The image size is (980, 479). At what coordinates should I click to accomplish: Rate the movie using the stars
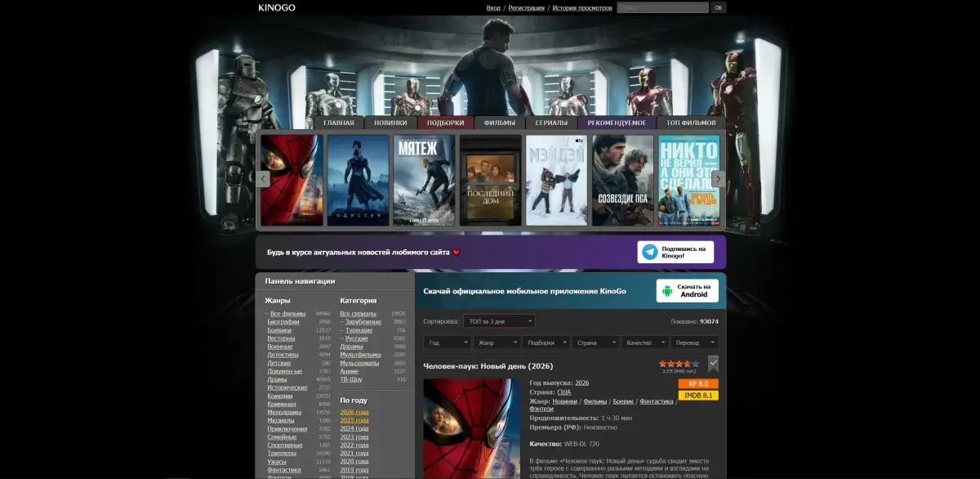click(679, 364)
